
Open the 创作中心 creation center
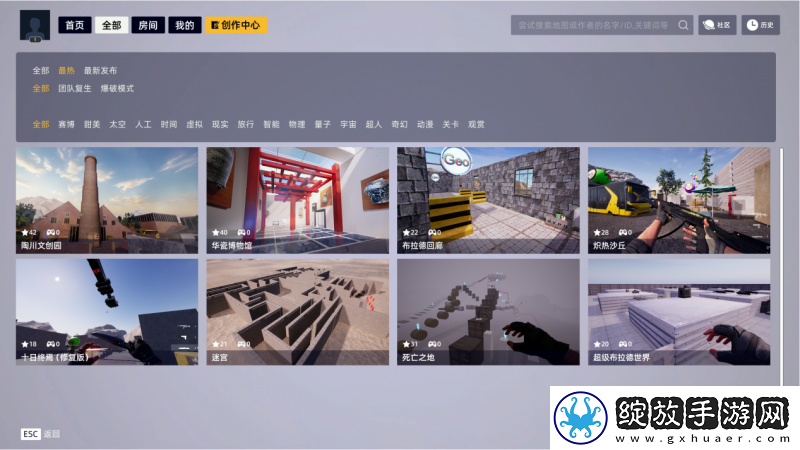236,25
